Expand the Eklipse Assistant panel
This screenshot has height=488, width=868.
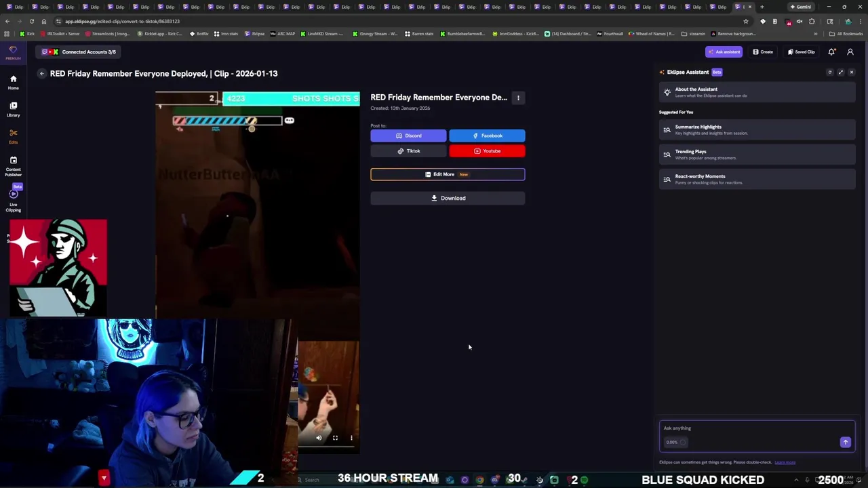841,72
